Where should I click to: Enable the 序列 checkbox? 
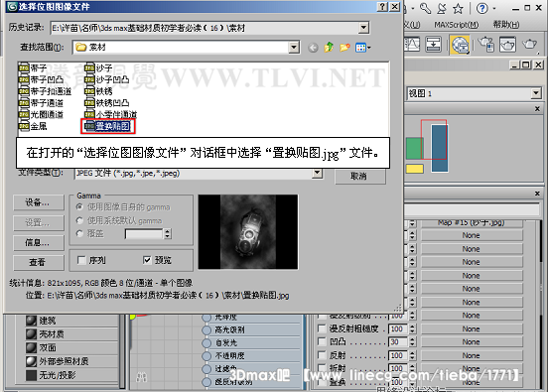pos(81,260)
